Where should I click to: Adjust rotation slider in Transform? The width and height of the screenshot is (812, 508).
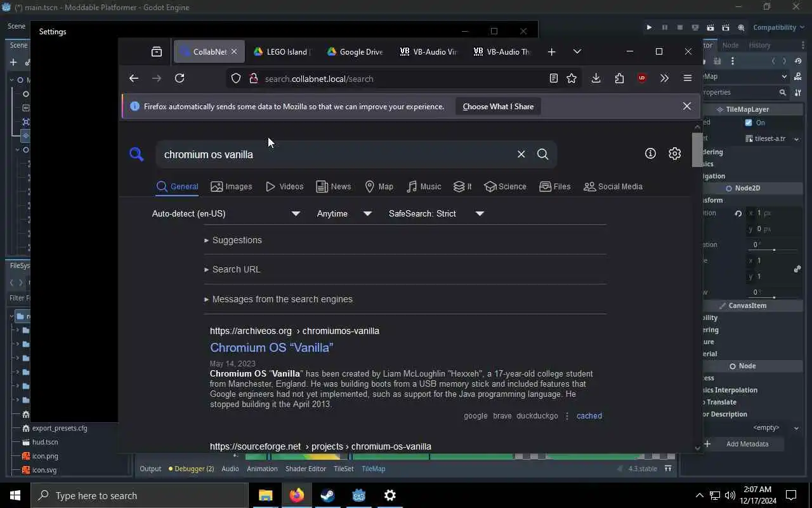tap(774, 250)
